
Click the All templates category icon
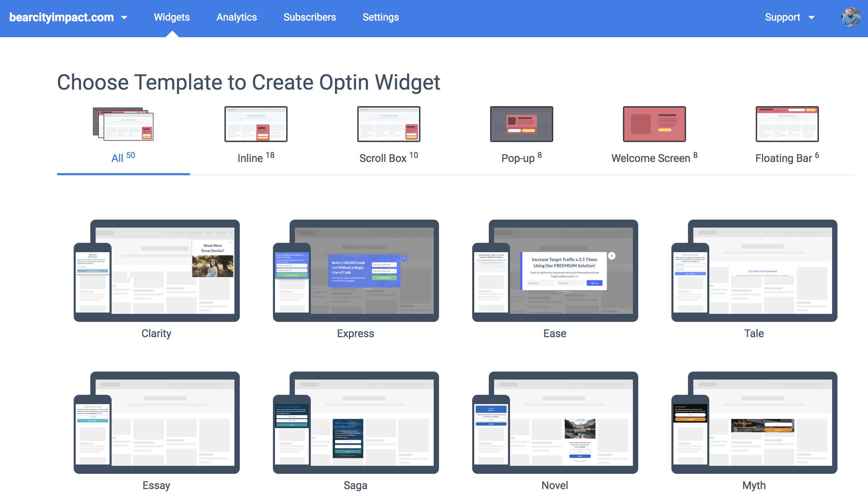click(123, 124)
